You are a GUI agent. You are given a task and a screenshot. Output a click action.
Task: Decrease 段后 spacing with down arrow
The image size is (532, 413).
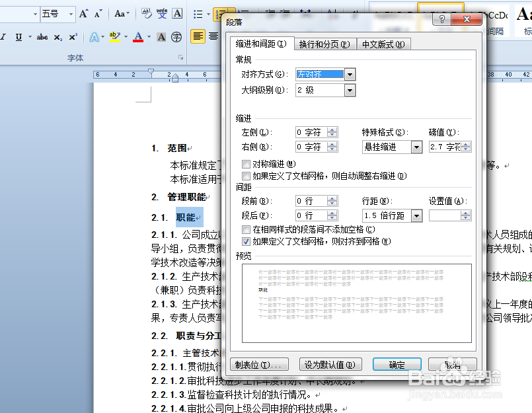pyautogui.click(x=332, y=218)
